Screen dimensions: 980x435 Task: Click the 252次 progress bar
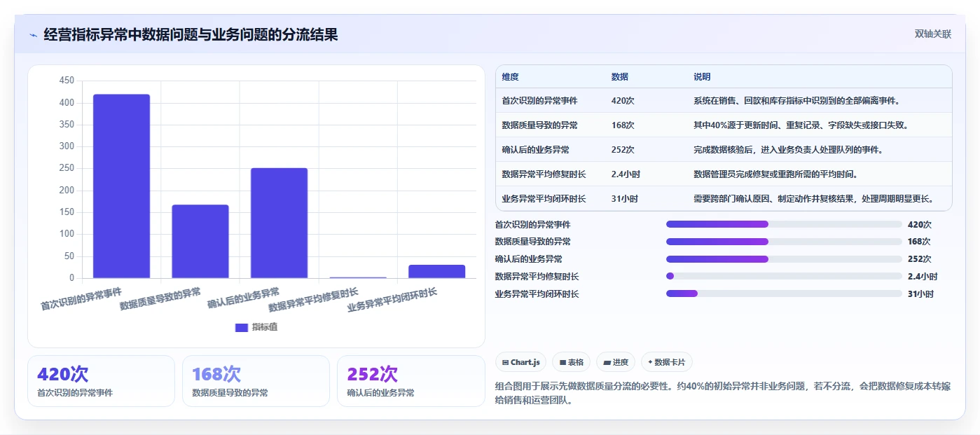click(x=784, y=259)
